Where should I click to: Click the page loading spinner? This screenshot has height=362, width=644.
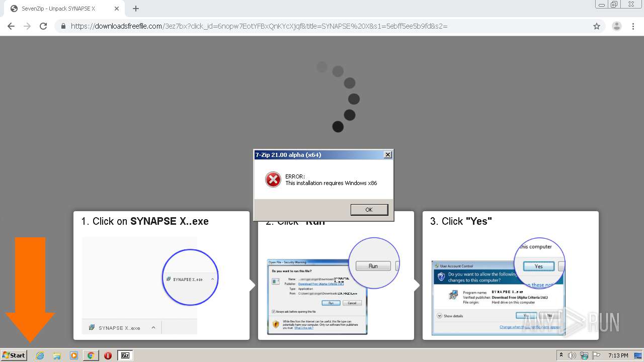[338, 97]
